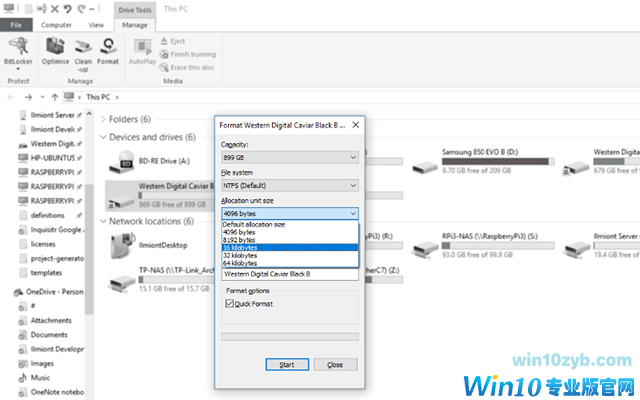Open the Capacity dropdown

pyautogui.click(x=289, y=157)
